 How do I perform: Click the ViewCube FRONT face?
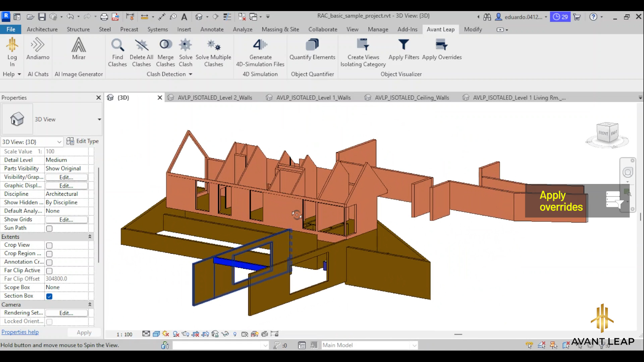(603, 133)
